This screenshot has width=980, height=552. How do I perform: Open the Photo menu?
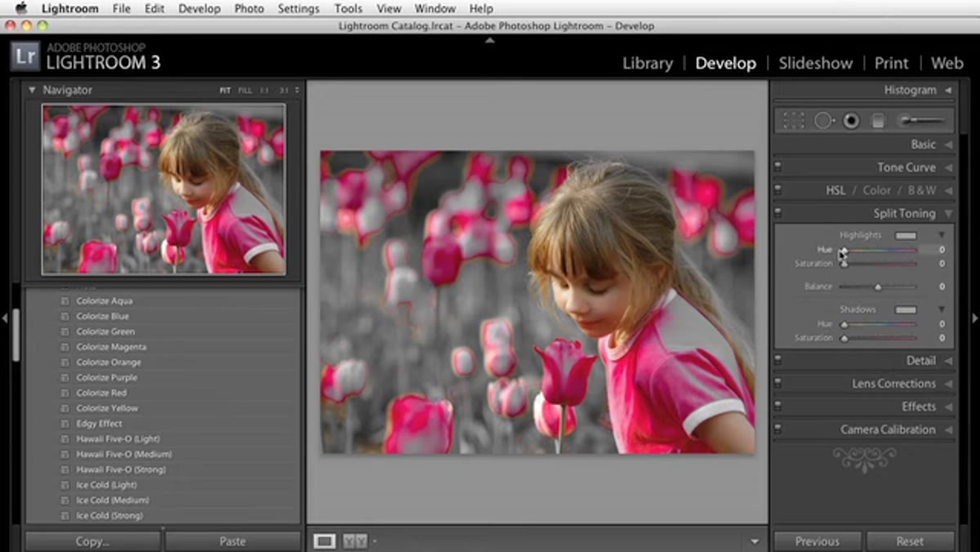pos(249,8)
